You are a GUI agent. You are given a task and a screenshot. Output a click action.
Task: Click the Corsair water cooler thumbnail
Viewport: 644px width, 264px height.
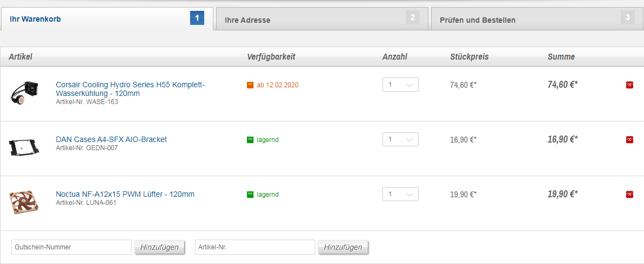click(x=24, y=93)
